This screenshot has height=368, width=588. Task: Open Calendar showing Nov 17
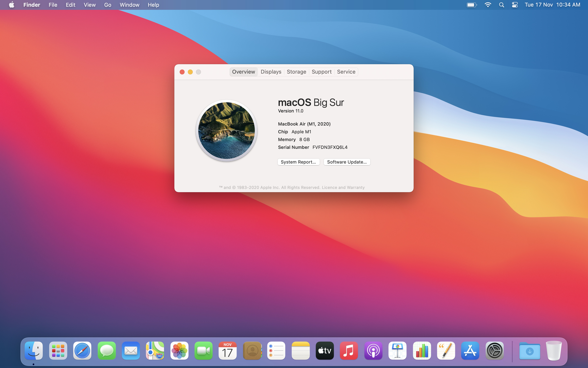[228, 350]
